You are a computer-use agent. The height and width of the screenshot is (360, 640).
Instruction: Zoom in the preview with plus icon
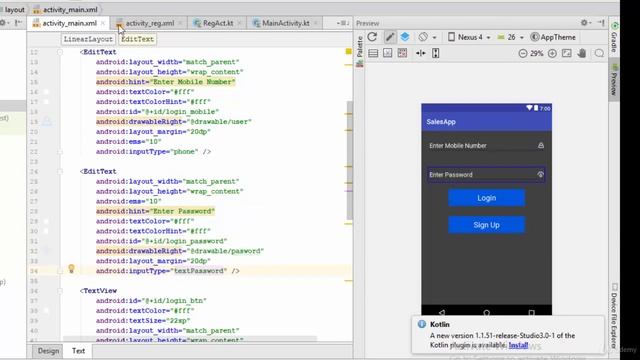(552, 53)
